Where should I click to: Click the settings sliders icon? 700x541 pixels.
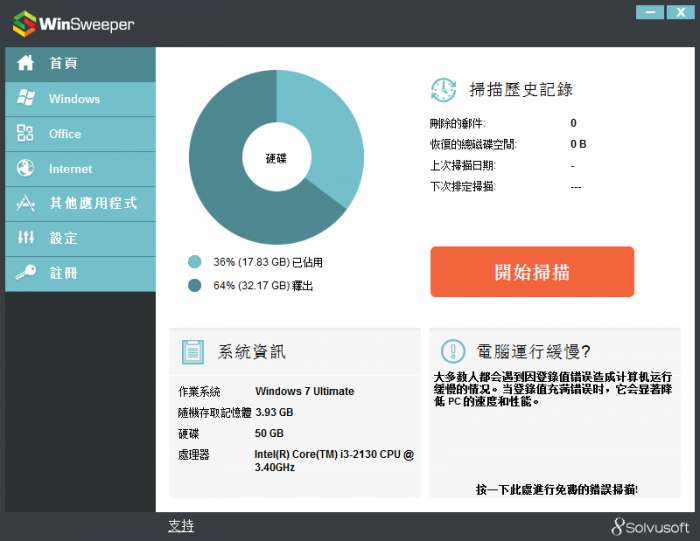click(x=25, y=237)
